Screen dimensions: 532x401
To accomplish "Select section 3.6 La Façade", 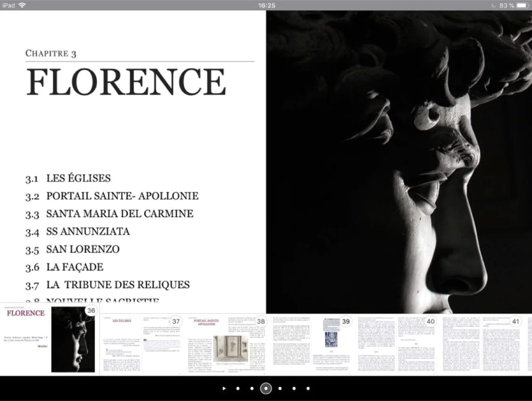I will (x=74, y=267).
